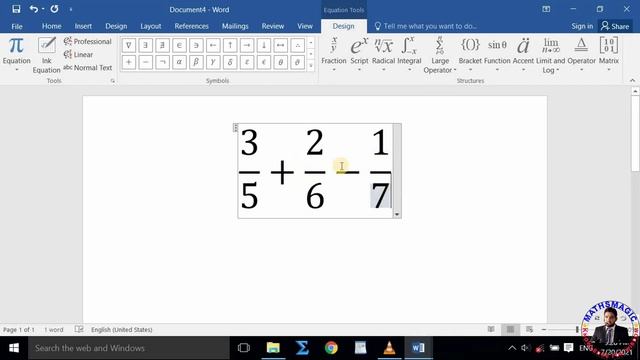Insert the theta θ symbol
The width and height of the screenshot is (640, 360).
(x=280, y=62)
